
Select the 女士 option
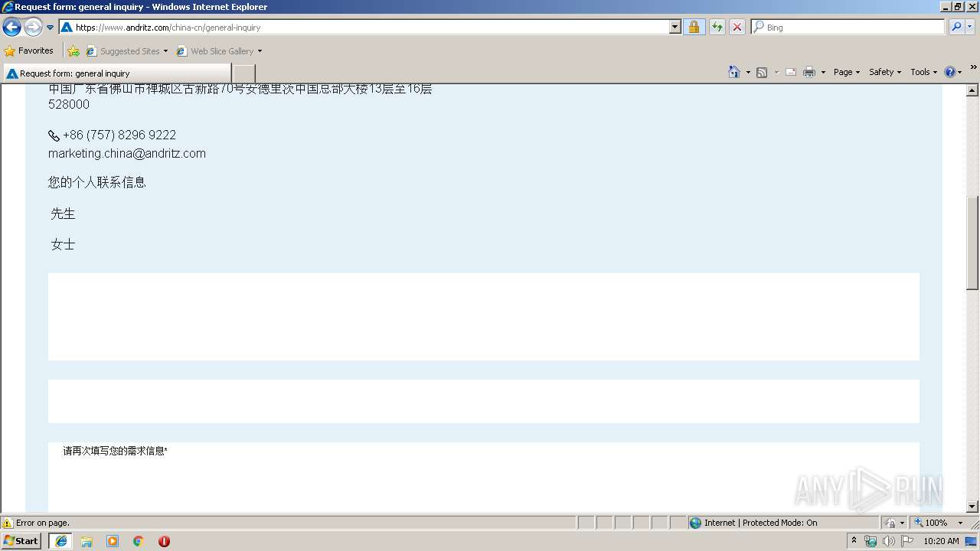pos(63,244)
